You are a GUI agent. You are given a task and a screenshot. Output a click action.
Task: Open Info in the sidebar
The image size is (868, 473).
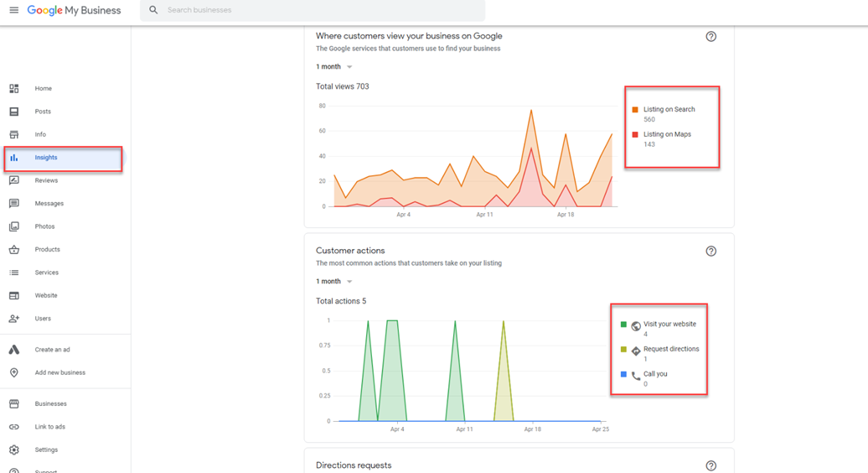tap(40, 134)
